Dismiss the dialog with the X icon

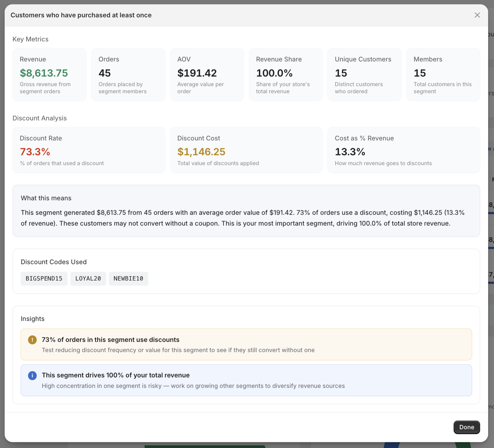pos(477,15)
